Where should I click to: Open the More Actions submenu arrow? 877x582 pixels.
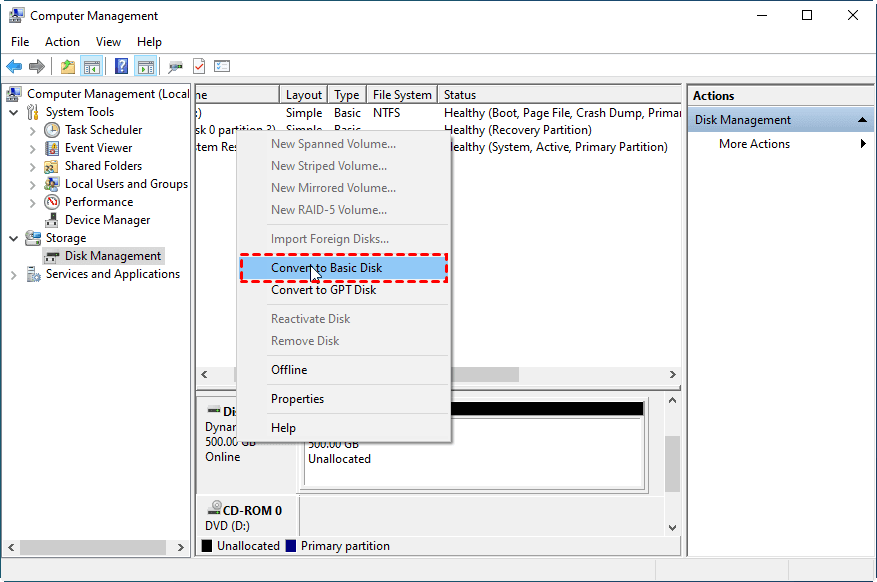pos(863,144)
